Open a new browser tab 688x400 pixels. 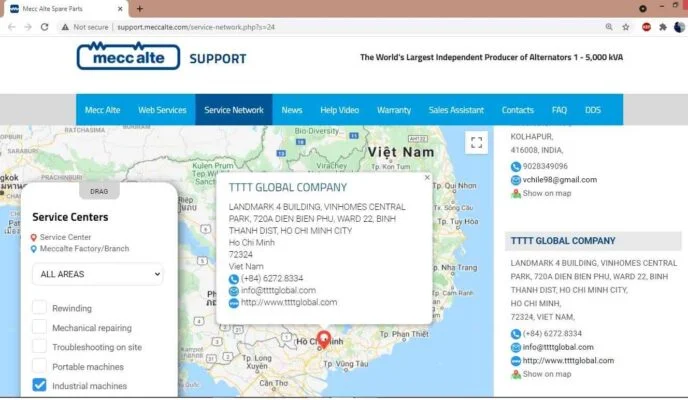[x=139, y=8]
